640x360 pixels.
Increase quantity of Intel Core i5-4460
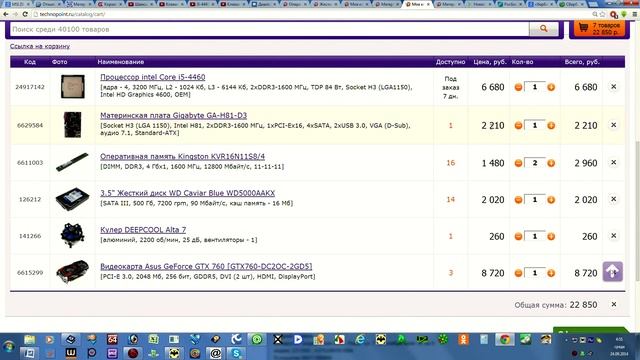coord(551,87)
